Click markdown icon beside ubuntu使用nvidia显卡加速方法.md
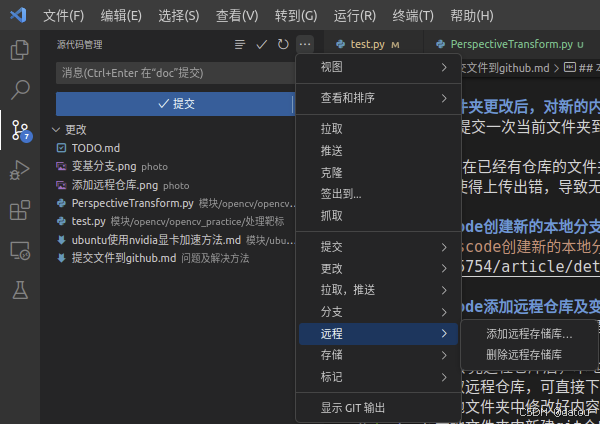 click(x=61, y=240)
